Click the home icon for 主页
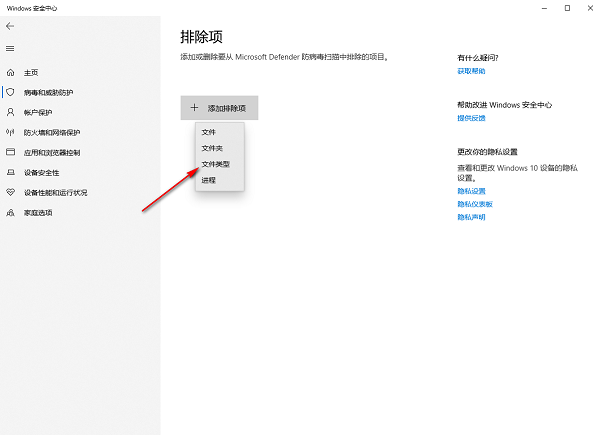 tap(11, 72)
